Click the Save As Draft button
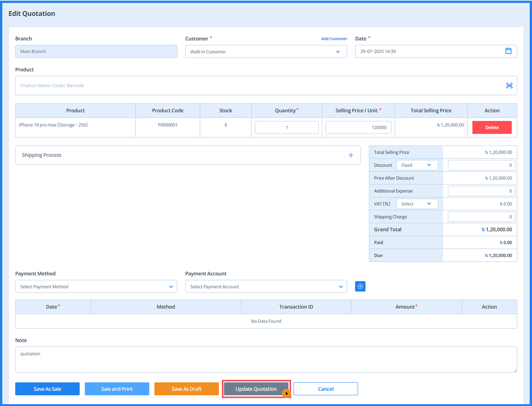The image size is (532, 406). coord(186,389)
